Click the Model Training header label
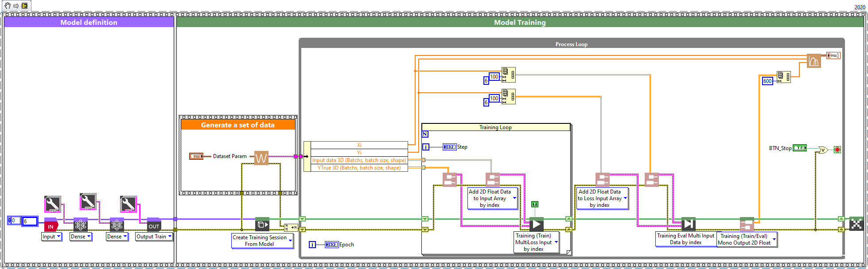The height and width of the screenshot is (269, 868). tap(520, 22)
